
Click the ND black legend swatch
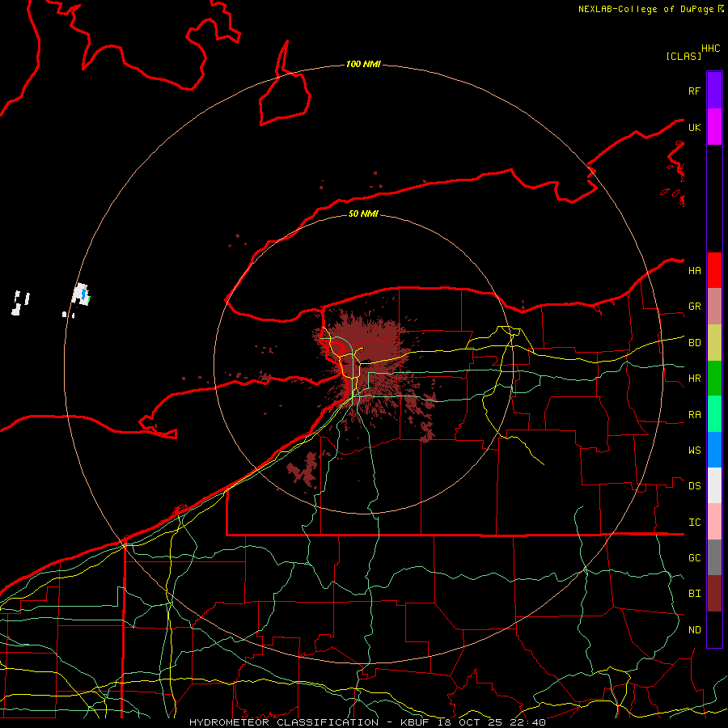[x=714, y=629]
